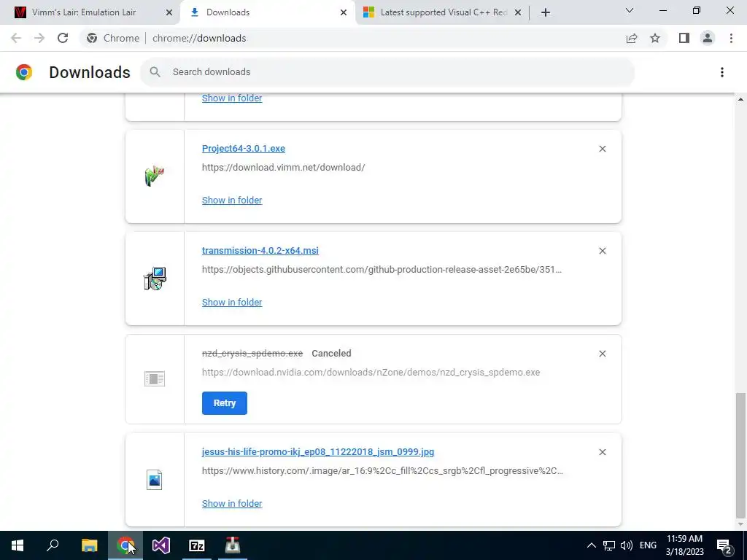747x560 pixels.
Task: Click the browser back arrow
Action: pyautogui.click(x=16, y=38)
